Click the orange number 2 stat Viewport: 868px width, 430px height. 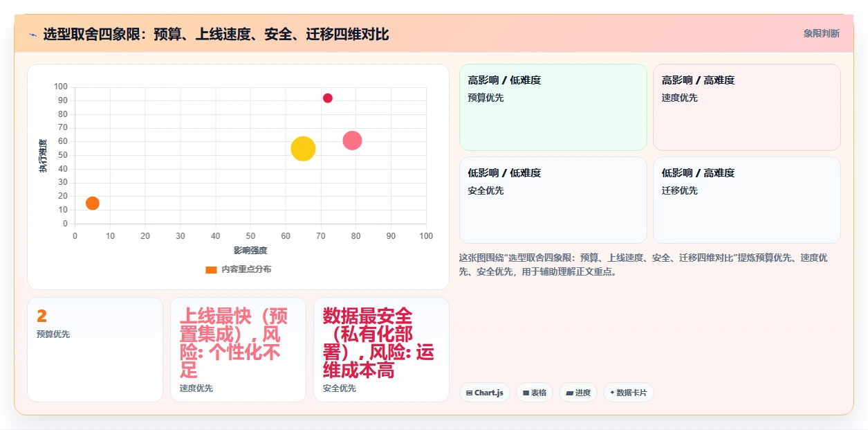coord(41,316)
